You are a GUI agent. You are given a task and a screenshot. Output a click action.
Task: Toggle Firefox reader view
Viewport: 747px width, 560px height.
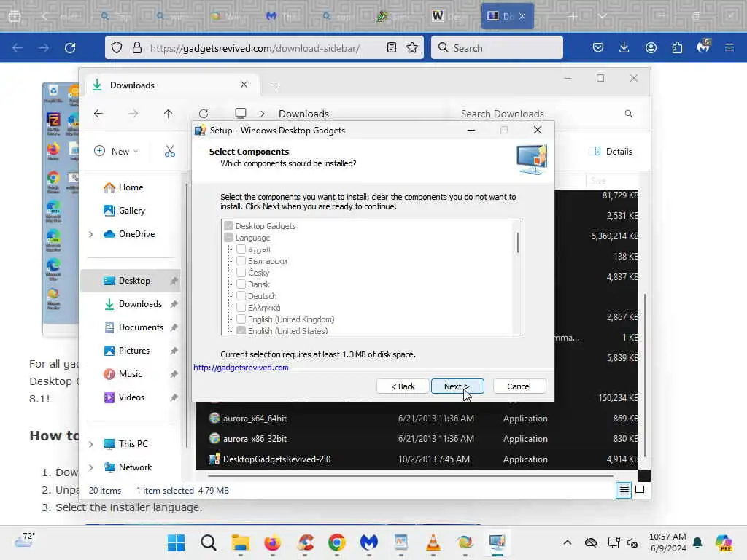(x=392, y=47)
